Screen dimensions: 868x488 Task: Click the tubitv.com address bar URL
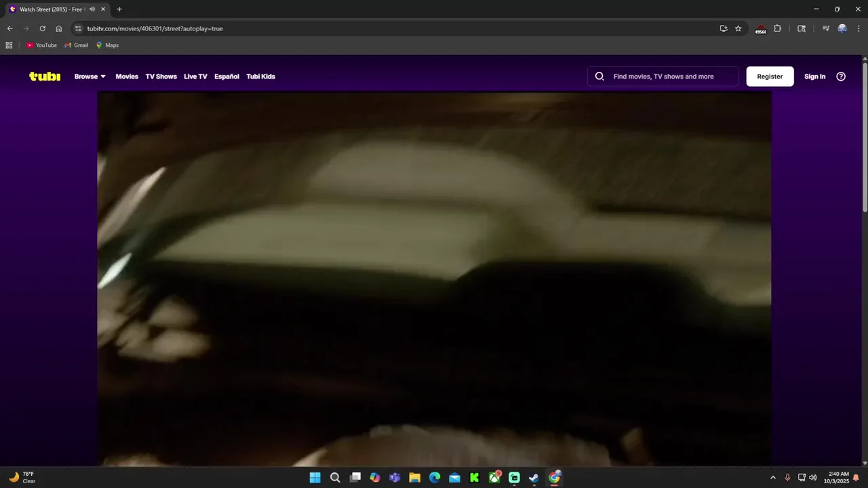155,28
